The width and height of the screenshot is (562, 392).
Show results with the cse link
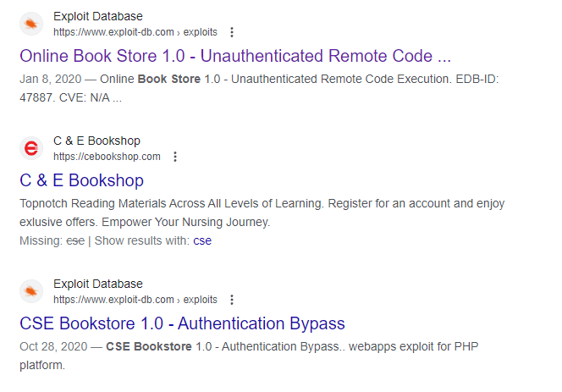(202, 240)
